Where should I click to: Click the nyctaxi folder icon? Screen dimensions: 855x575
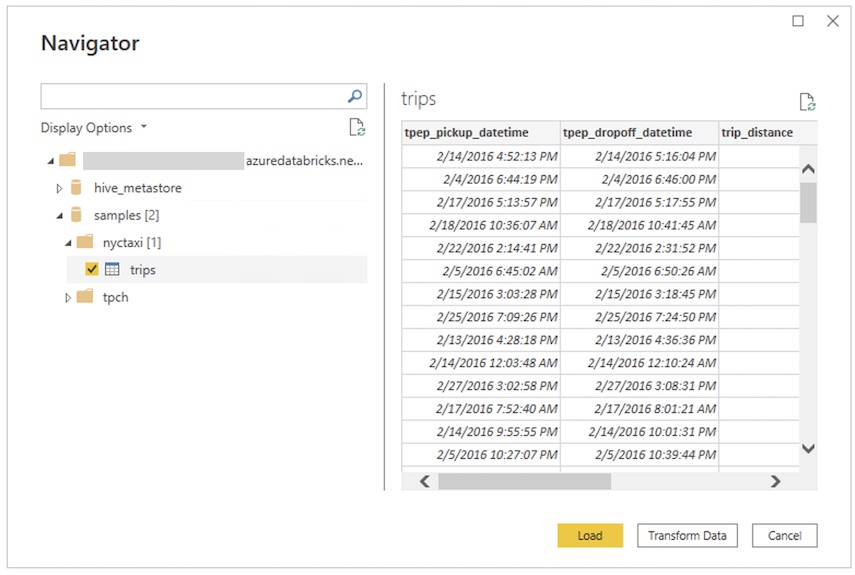85,242
